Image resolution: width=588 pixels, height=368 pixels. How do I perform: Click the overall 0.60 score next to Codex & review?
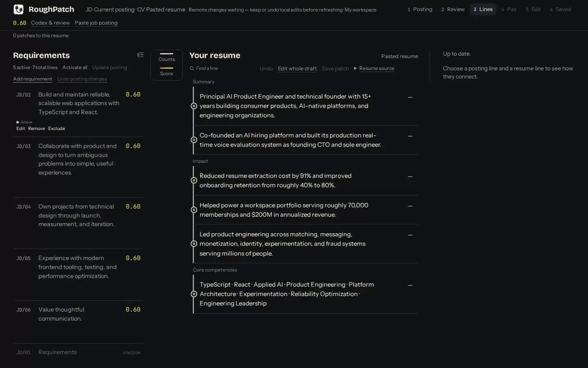click(20, 23)
